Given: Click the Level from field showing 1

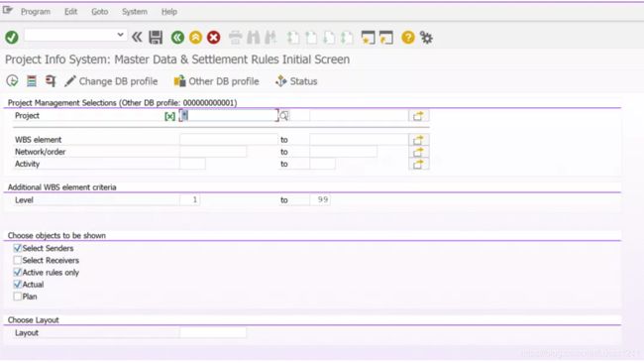Looking at the screenshot, I should [x=190, y=199].
